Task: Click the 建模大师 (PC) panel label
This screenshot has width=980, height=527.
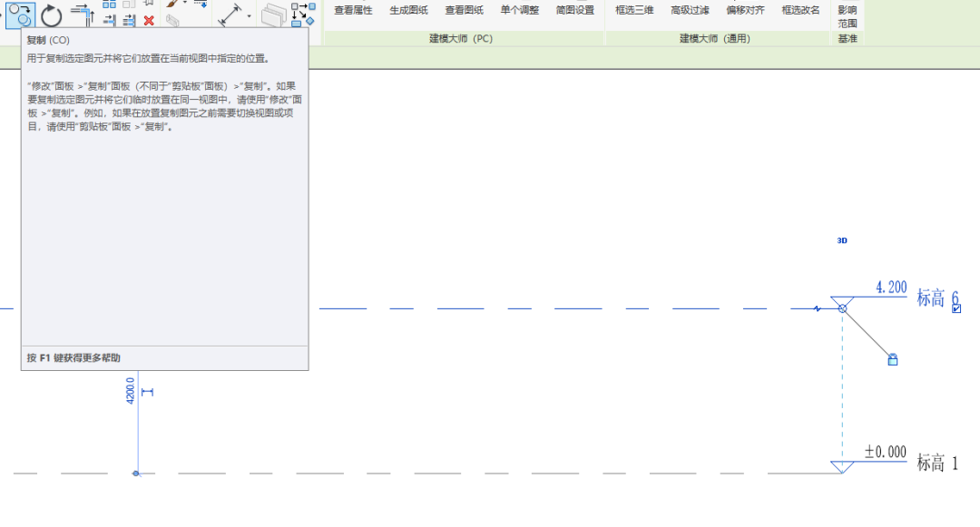Action: point(461,39)
